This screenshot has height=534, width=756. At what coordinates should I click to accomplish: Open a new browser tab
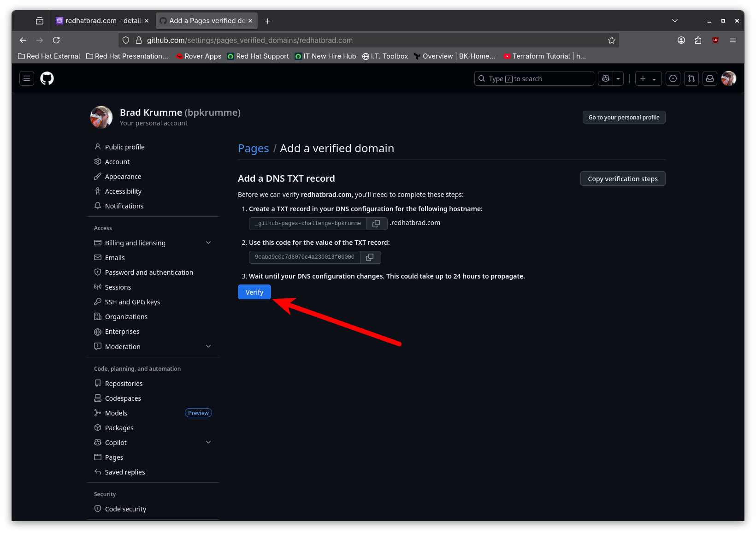pyautogui.click(x=268, y=21)
